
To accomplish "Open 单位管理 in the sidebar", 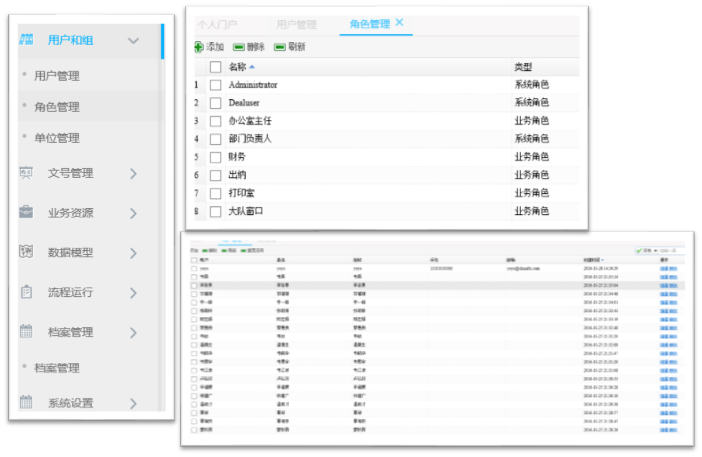I will coord(57,138).
